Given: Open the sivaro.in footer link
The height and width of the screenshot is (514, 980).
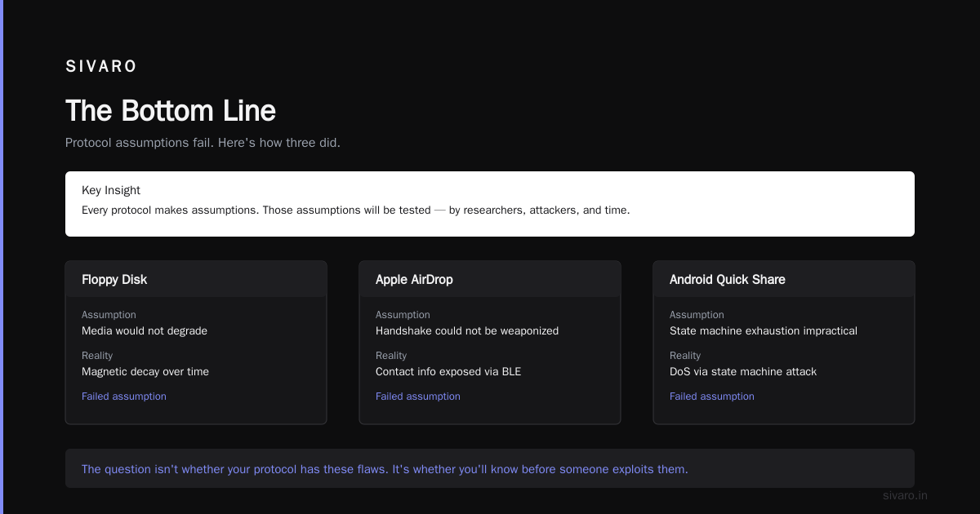Looking at the screenshot, I should pyautogui.click(x=905, y=495).
